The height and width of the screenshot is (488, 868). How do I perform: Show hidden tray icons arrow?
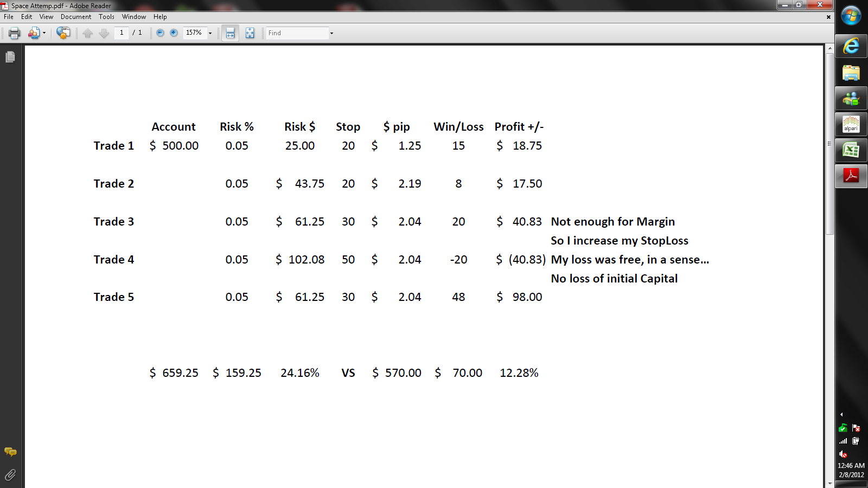(841, 415)
